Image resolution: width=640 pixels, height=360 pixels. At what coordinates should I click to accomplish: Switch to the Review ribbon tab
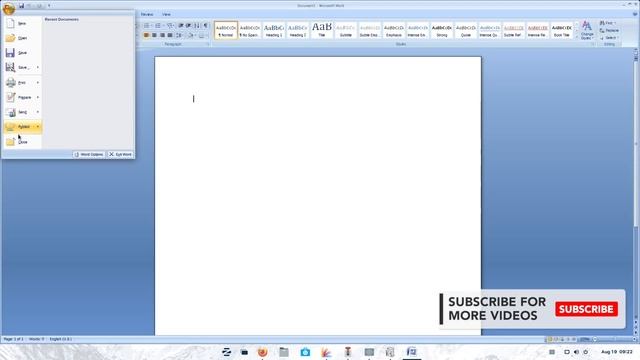[x=147, y=14]
